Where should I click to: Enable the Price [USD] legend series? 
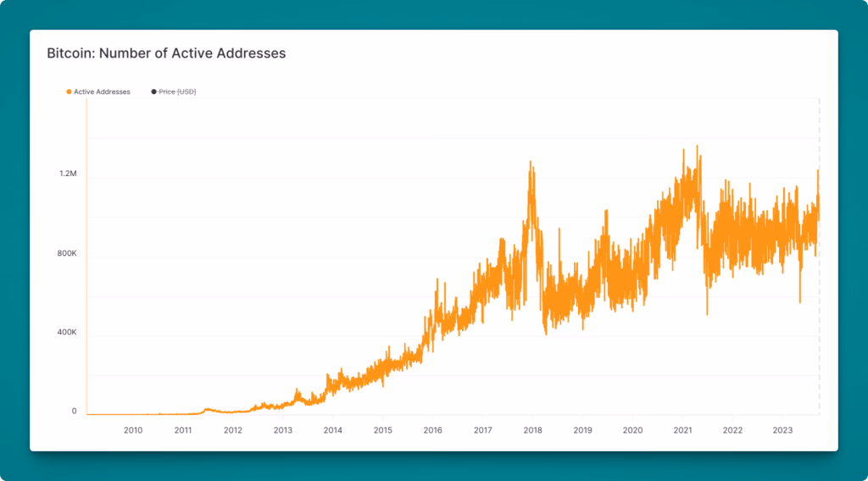177,91
